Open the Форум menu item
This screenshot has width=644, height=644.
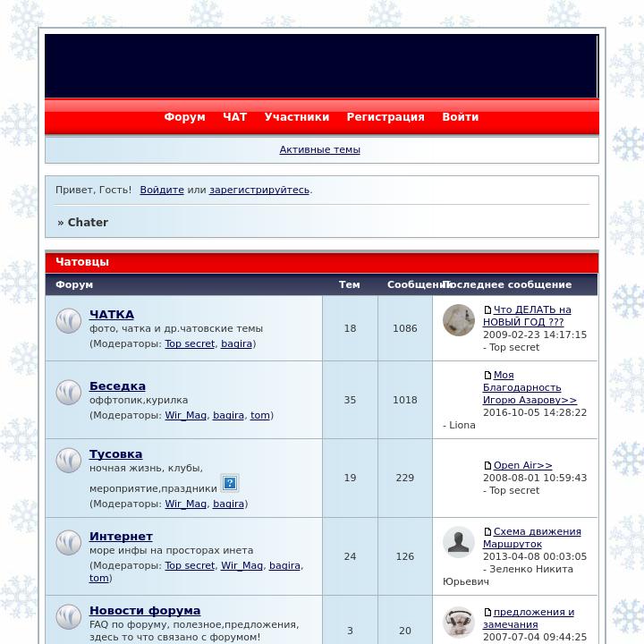(x=185, y=117)
